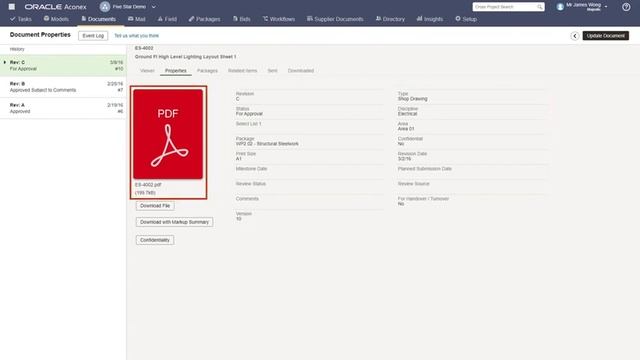This screenshot has height=360, width=640.
Task: Open the app grid menu icon
Action: click(12, 7)
